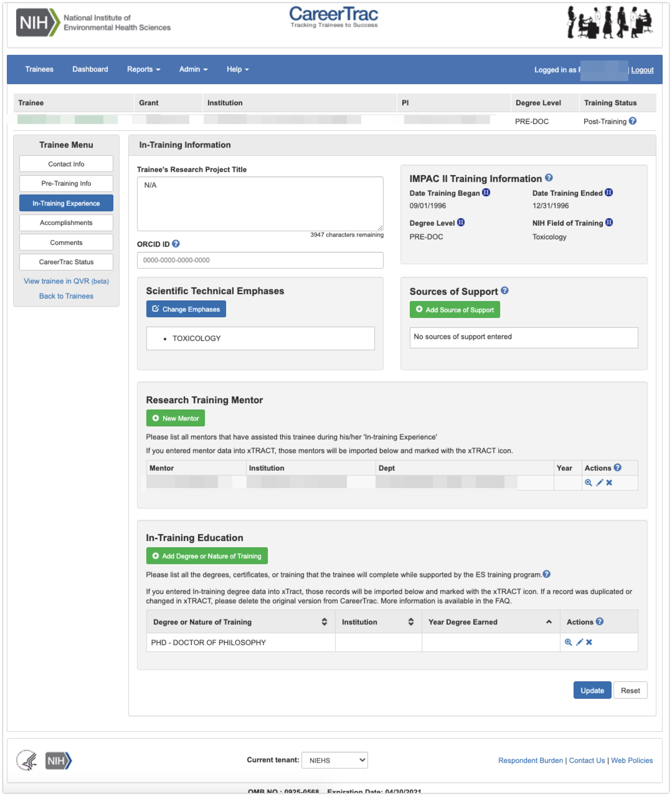Open Sources of Support help icon
The image size is (672, 796).
click(504, 290)
